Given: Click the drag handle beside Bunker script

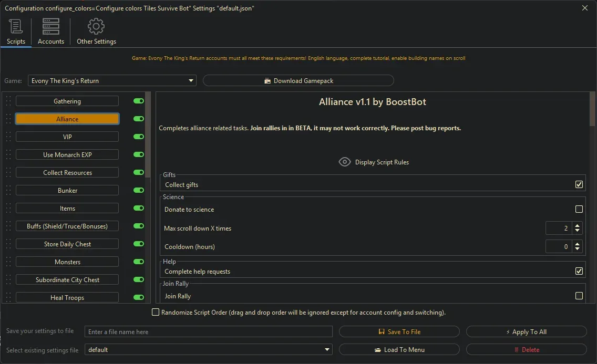Looking at the screenshot, I should 8,191.
